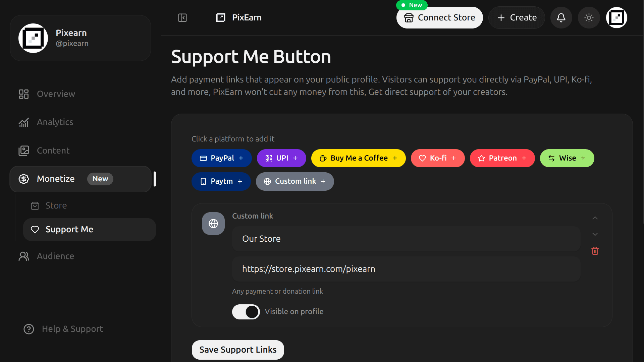Click the Content gallery icon
The image size is (644, 362).
pyautogui.click(x=24, y=150)
